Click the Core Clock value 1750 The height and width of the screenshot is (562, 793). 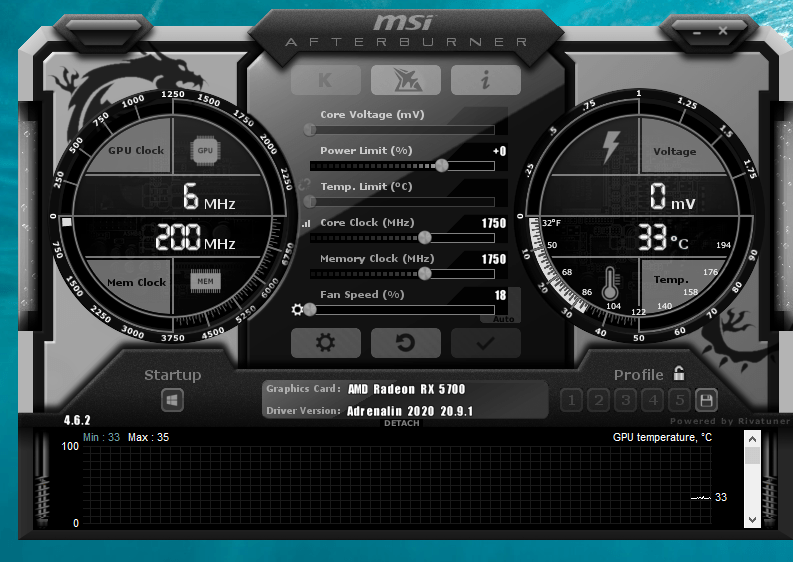494,223
